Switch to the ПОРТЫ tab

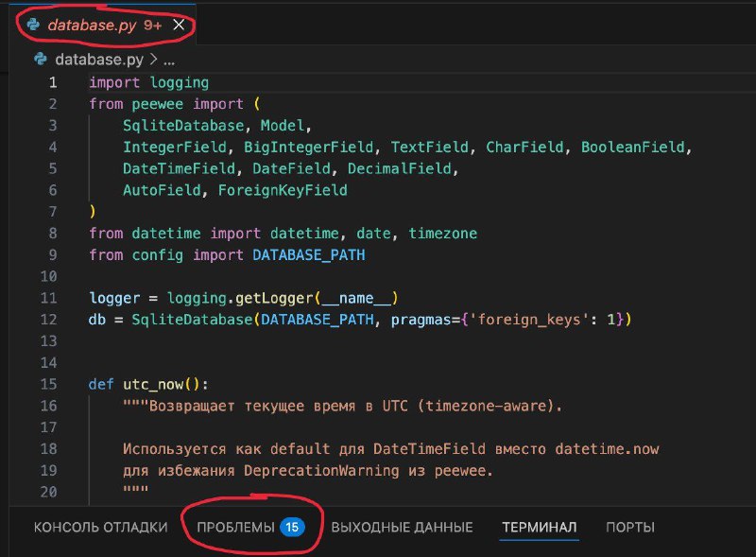(629, 527)
